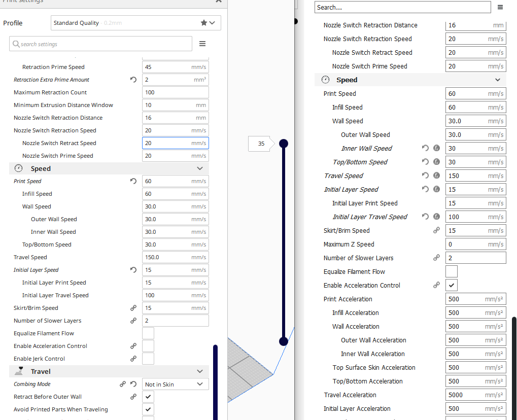
Task: Click link icon beside left Enable Acceleration Control
Action: click(x=133, y=346)
